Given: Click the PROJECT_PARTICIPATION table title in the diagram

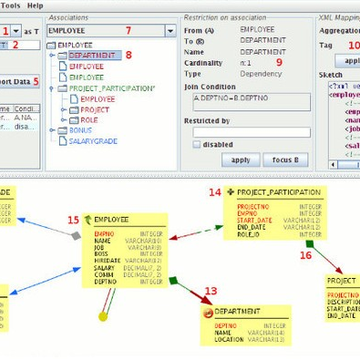Looking at the screenshot, I should pyautogui.click(x=279, y=192).
